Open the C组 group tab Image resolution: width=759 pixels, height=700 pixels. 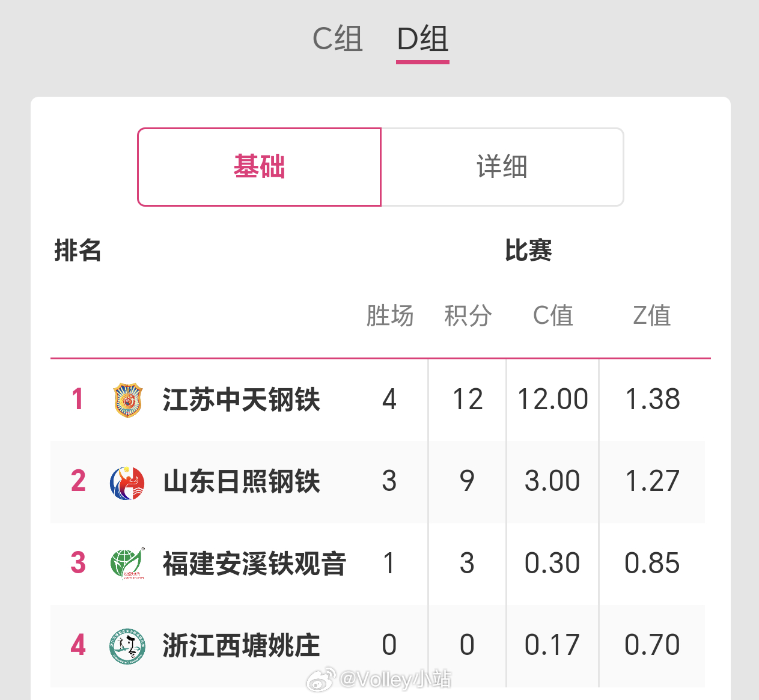click(x=337, y=38)
